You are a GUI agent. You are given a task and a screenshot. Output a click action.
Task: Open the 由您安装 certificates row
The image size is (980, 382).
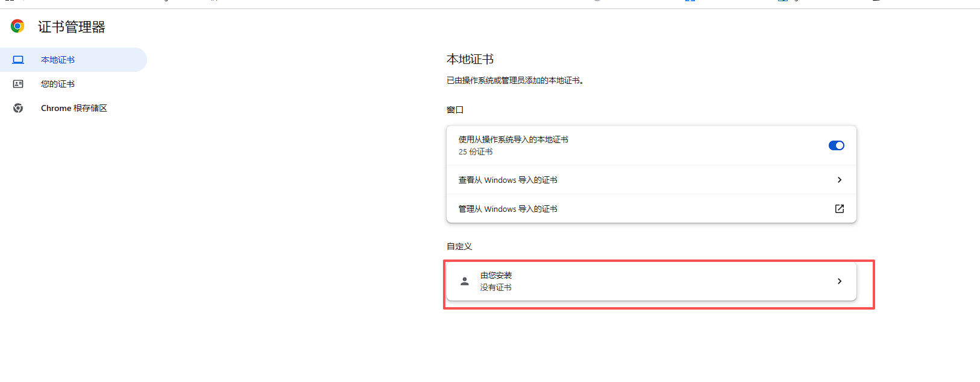pos(651,281)
